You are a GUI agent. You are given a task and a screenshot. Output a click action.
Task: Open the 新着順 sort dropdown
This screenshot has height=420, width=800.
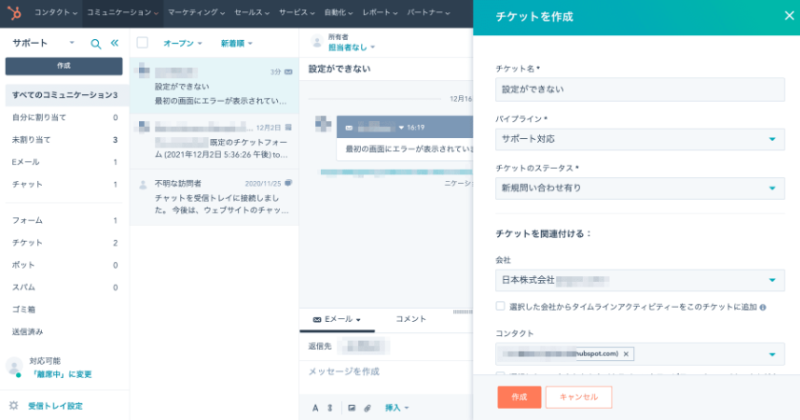tap(236, 43)
